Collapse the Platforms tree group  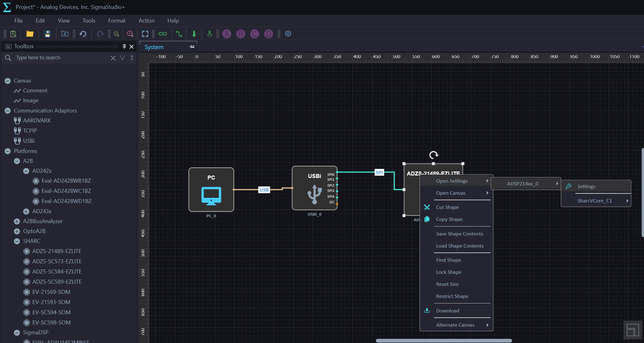[x=8, y=151]
